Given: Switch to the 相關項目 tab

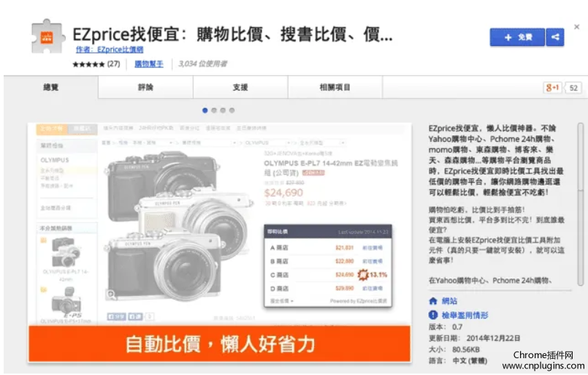Looking at the screenshot, I should (x=335, y=88).
